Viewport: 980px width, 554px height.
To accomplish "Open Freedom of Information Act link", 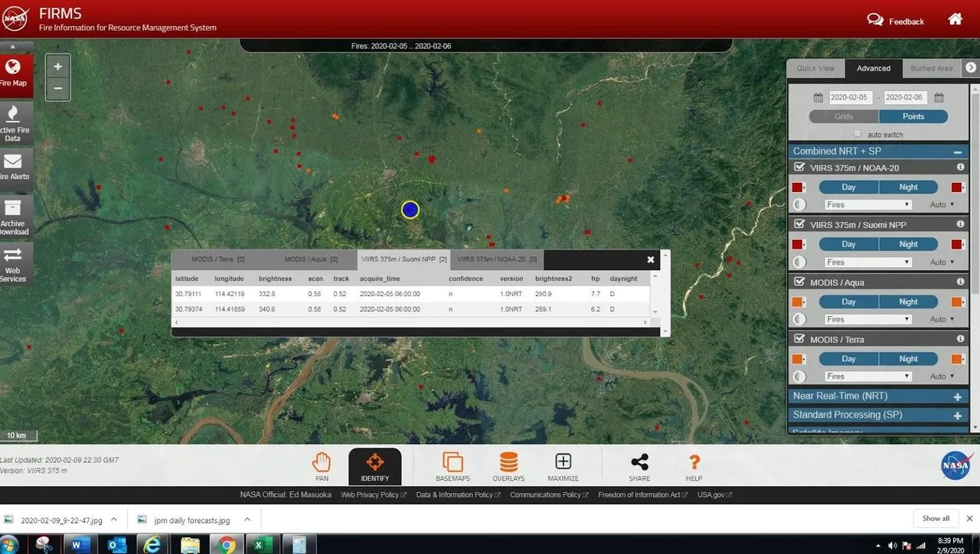I will point(643,495).
